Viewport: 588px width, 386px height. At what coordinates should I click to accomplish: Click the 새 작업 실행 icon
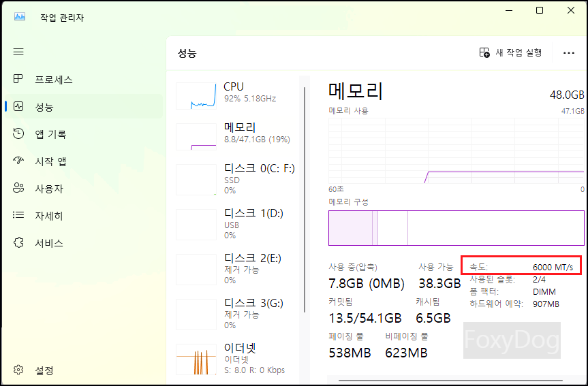pos(484,52)
